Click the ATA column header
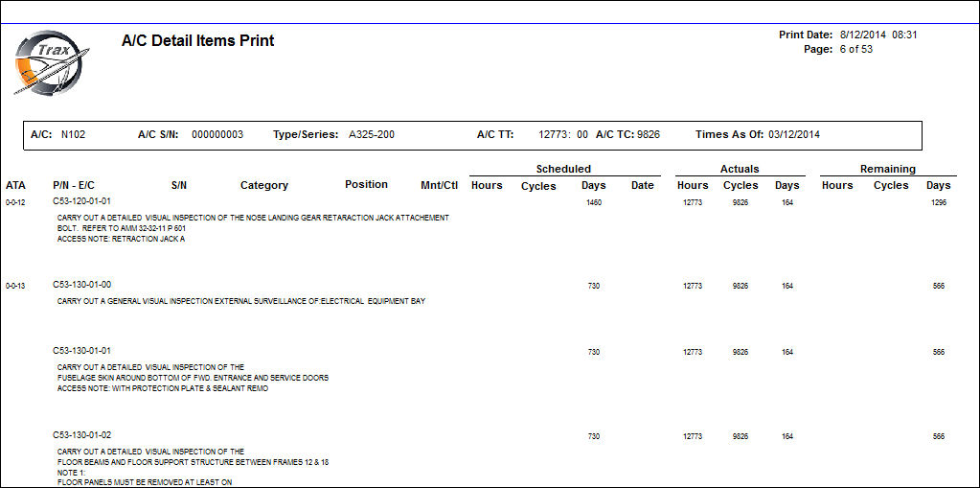The image size is (980, 488). click(15, 185)
